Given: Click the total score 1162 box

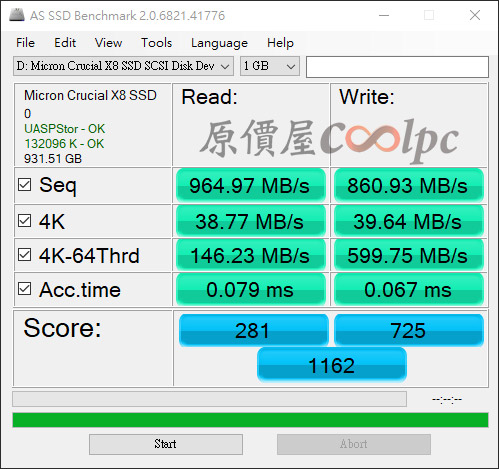Looking at the screenshot, I should 332,365.
